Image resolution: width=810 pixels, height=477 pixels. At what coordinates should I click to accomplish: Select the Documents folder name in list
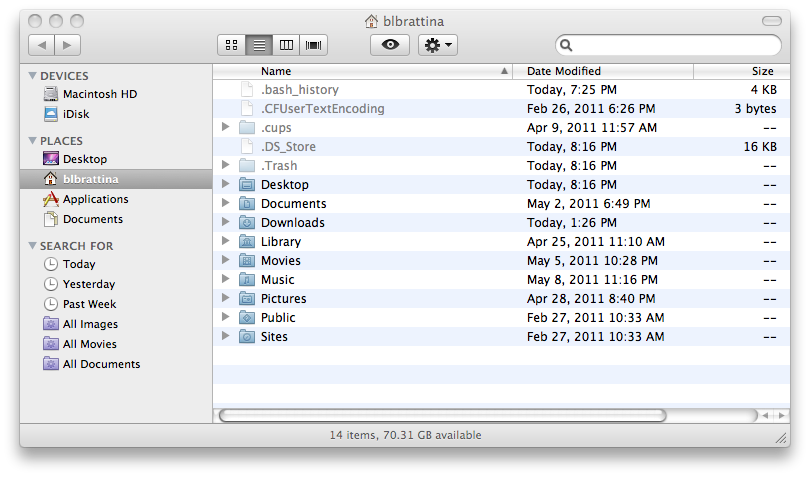click(x=293, y=204)
